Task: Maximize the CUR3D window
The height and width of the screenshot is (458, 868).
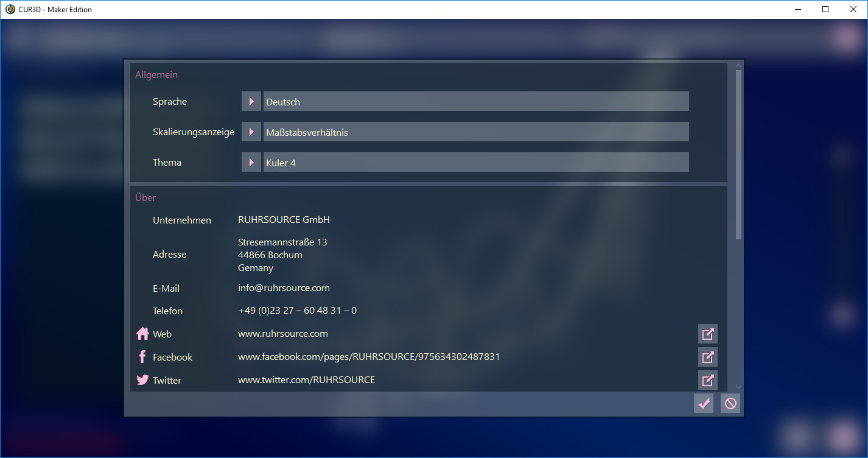Action: (x=825, y=9)
